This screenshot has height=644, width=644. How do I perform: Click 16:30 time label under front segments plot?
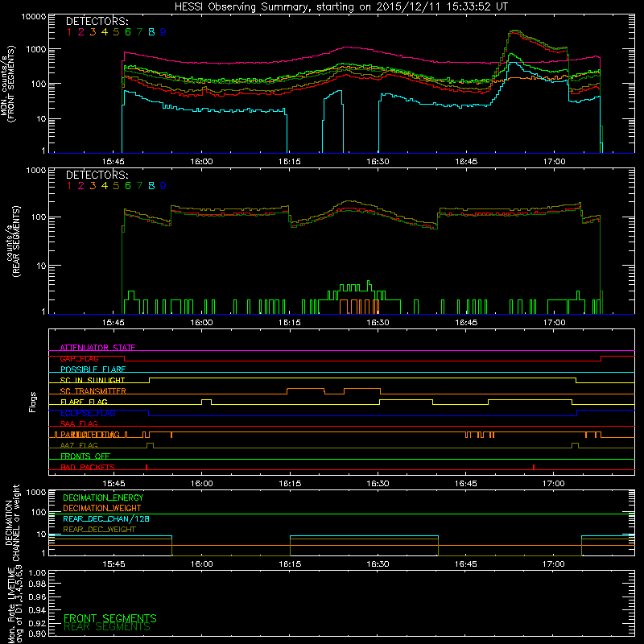378,162
